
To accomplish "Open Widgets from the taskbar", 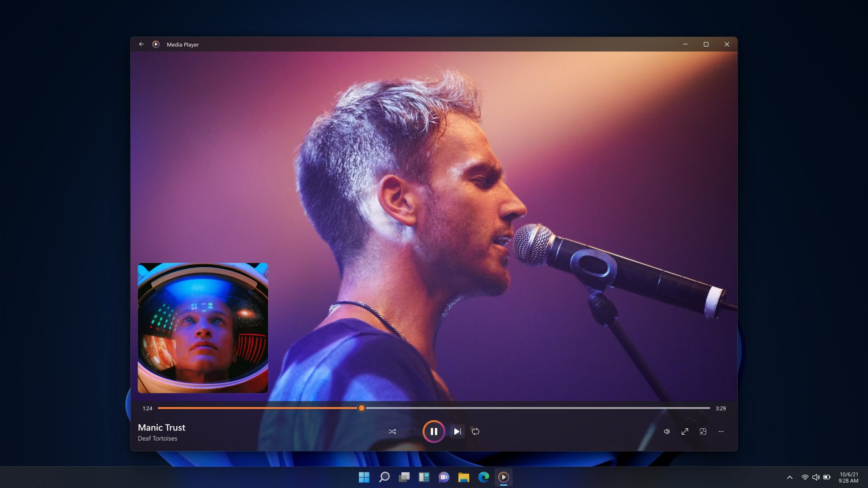I will (x=424, y=477).
